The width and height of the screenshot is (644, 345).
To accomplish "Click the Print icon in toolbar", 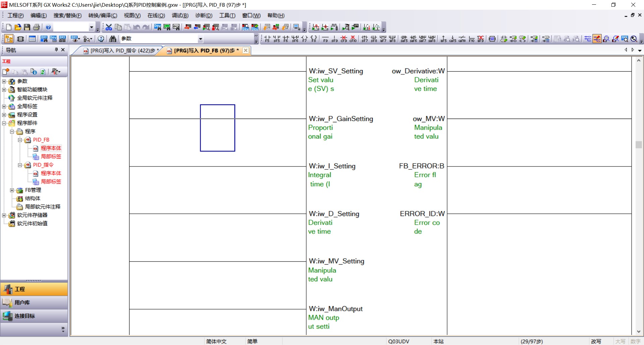I will [37, 27].
